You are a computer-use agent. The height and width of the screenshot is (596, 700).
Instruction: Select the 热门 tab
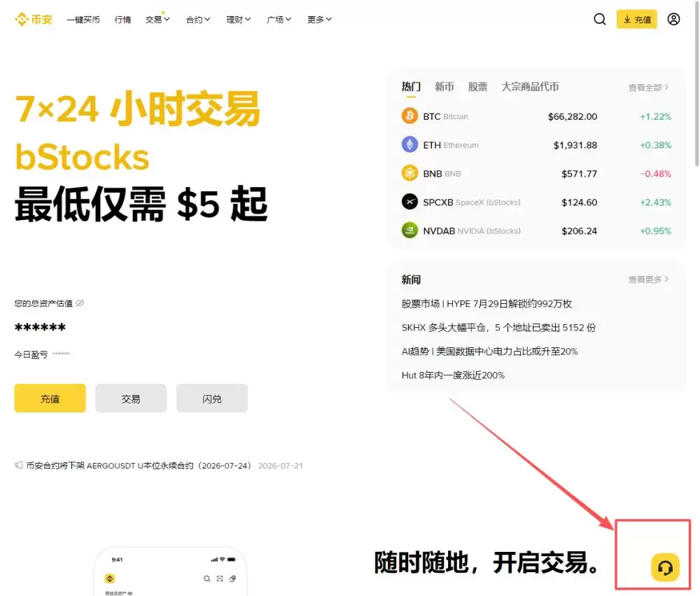pos(411,87)
